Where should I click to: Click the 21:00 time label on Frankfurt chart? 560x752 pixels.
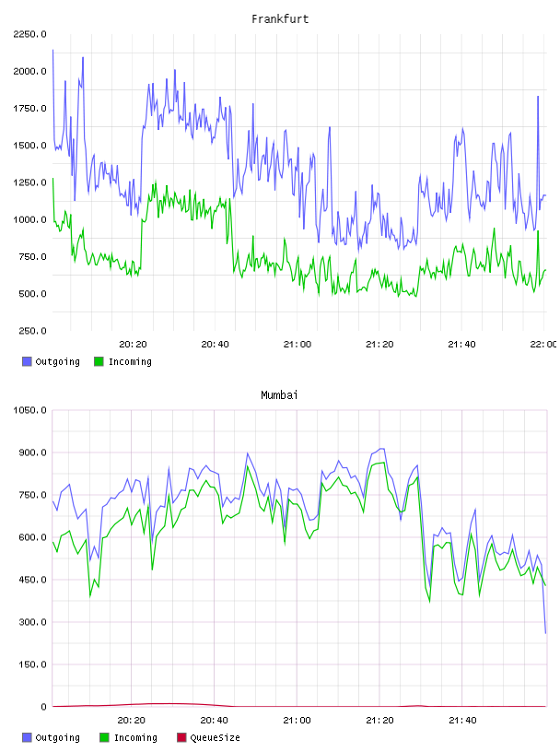297,345
